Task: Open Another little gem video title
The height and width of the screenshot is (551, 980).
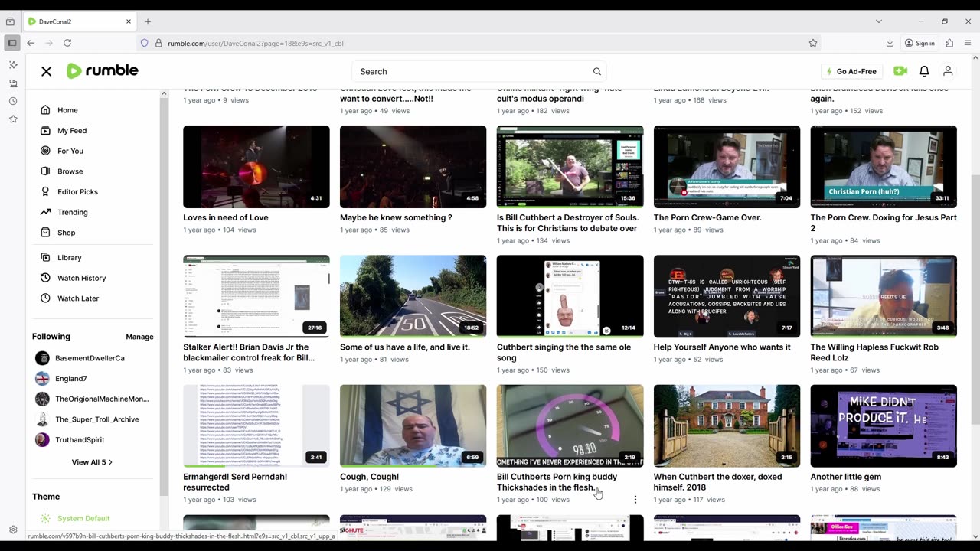Action: 846,477
